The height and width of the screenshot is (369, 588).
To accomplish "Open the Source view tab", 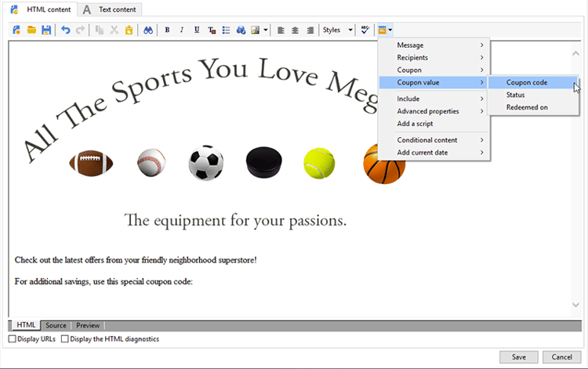I will pos(56,325).
